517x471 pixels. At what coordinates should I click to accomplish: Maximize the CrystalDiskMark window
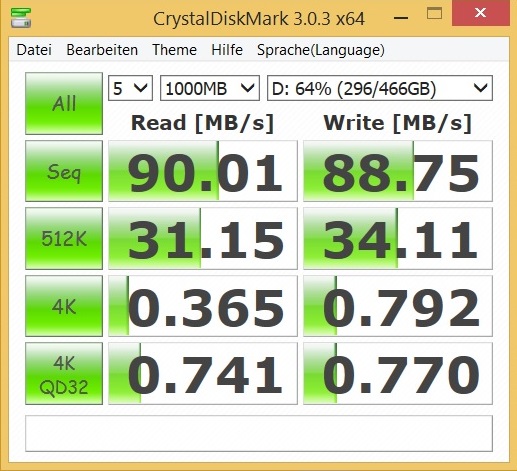434,14
